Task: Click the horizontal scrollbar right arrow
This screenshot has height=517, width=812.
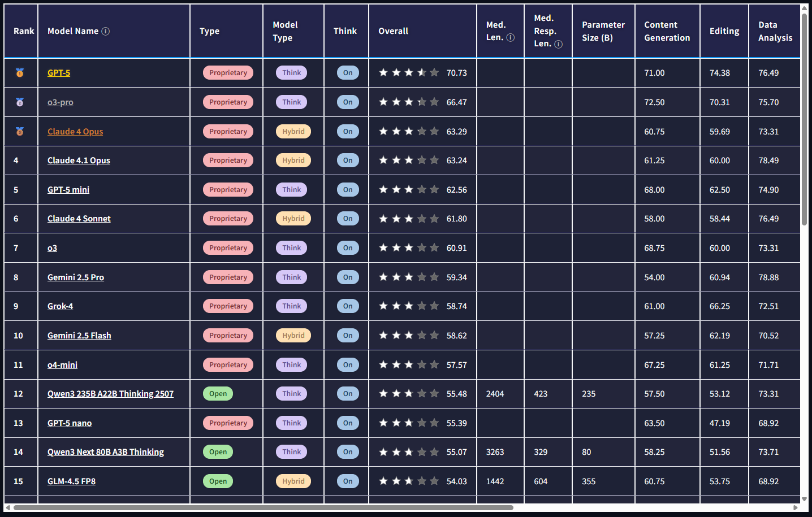Action: pos(796,507)
